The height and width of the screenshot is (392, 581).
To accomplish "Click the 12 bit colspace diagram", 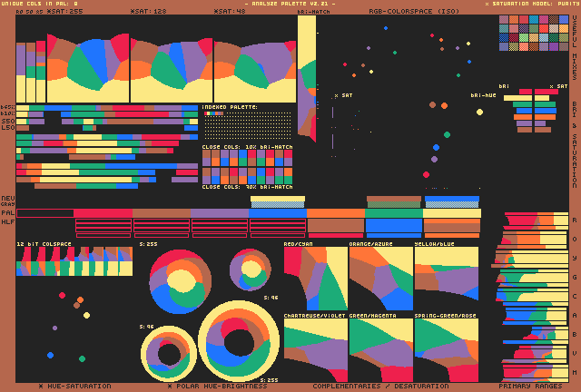I will pos(74,261).
